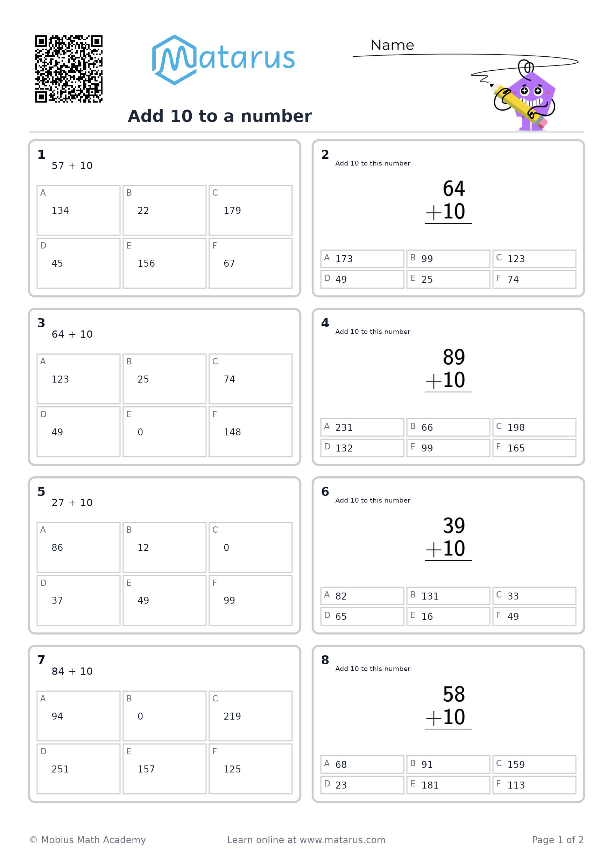Viewport: 613px width, 868px height.
Task: Select answer A 134 in question 1
Action: point(79,210)
